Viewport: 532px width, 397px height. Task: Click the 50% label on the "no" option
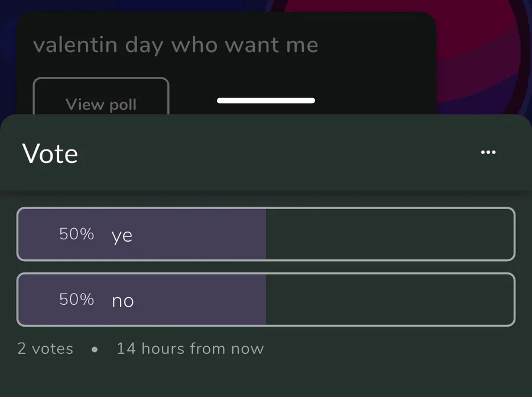coord(77,299)
